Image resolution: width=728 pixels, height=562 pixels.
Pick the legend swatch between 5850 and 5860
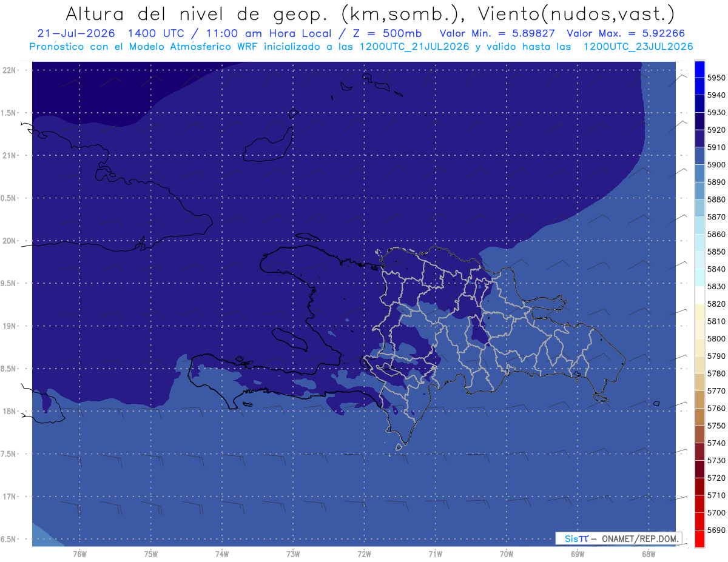tap(699, 243)
